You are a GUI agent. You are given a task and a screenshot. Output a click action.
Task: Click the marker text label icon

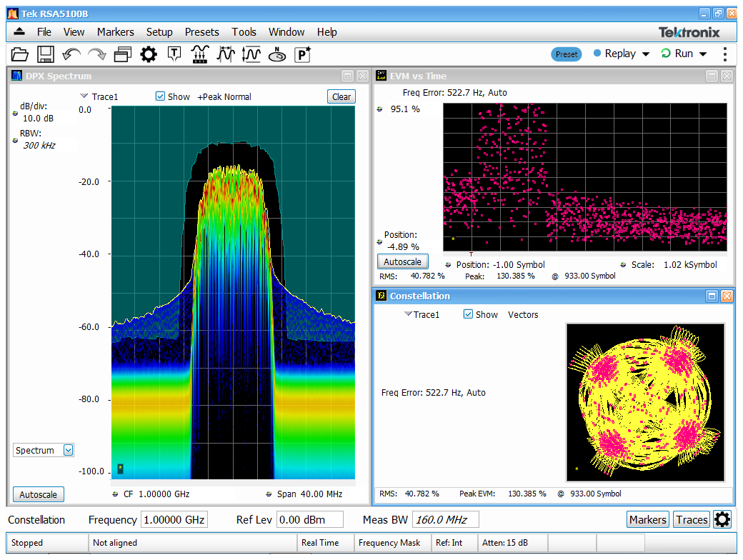click(174, 54)
